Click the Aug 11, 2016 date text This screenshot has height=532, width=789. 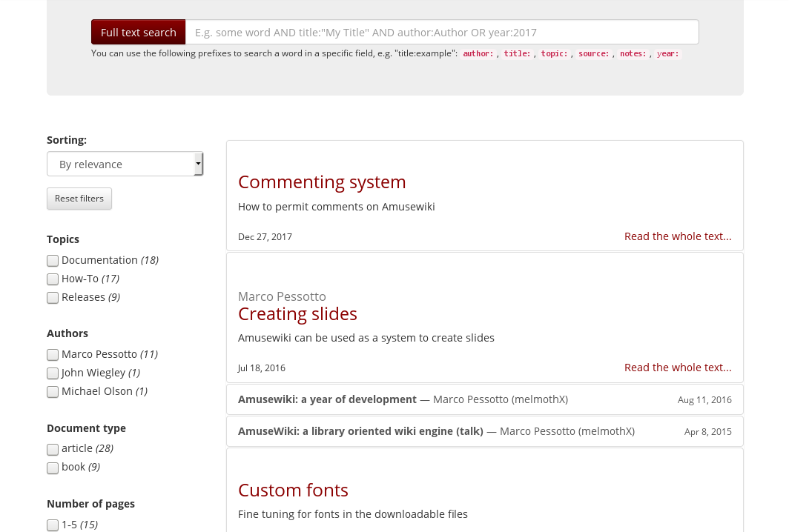[704, 400]
